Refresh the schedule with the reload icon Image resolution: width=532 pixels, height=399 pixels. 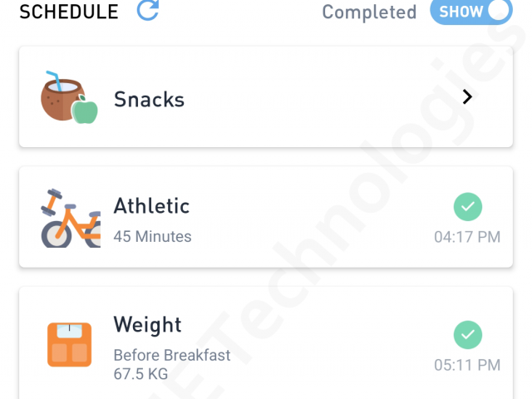point(148,11)
